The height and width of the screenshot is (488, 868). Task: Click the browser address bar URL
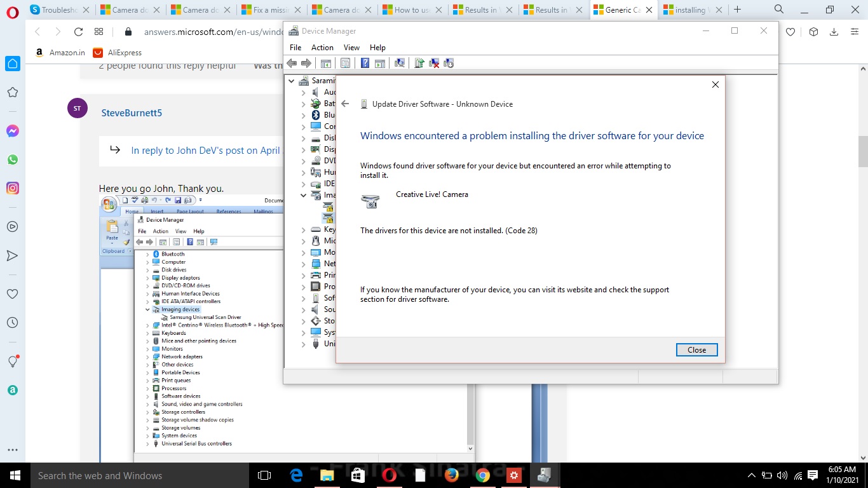[x=214, y=32]
